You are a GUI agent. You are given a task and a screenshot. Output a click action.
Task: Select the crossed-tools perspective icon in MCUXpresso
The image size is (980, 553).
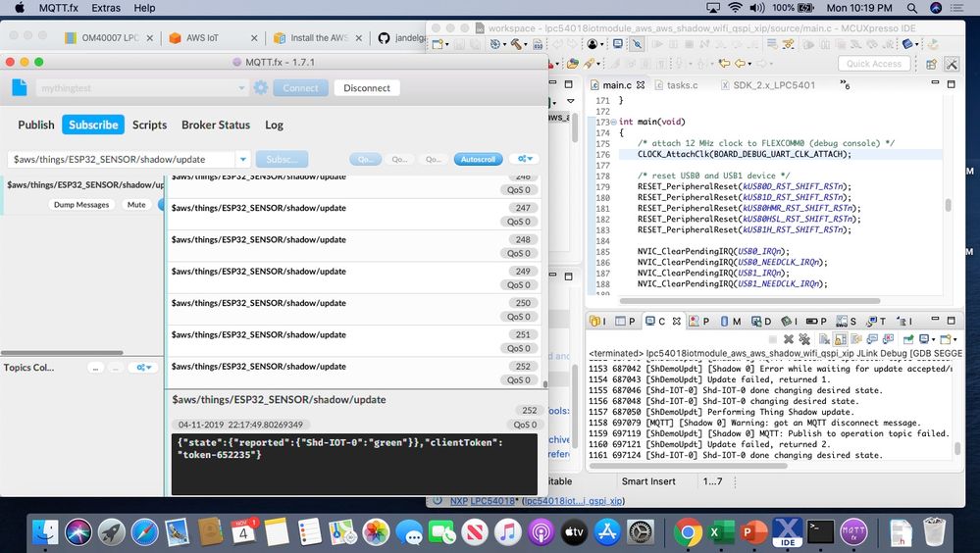[952, 64]
